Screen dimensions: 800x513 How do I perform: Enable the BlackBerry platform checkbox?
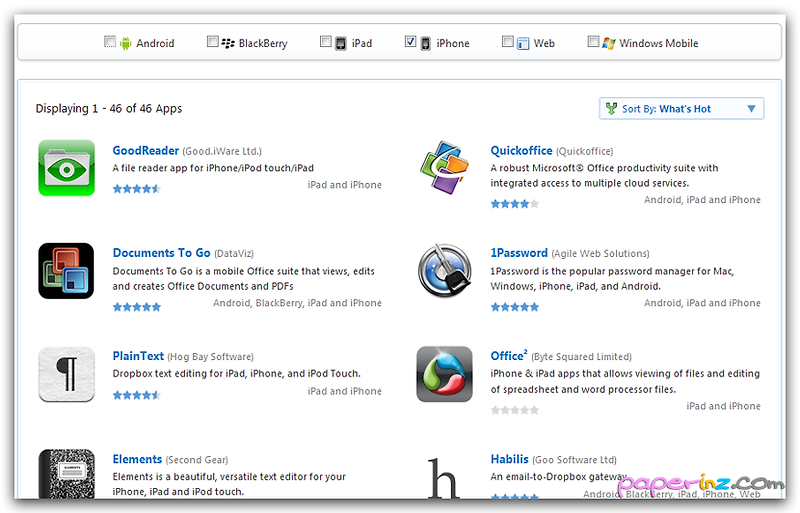(212, 41)
